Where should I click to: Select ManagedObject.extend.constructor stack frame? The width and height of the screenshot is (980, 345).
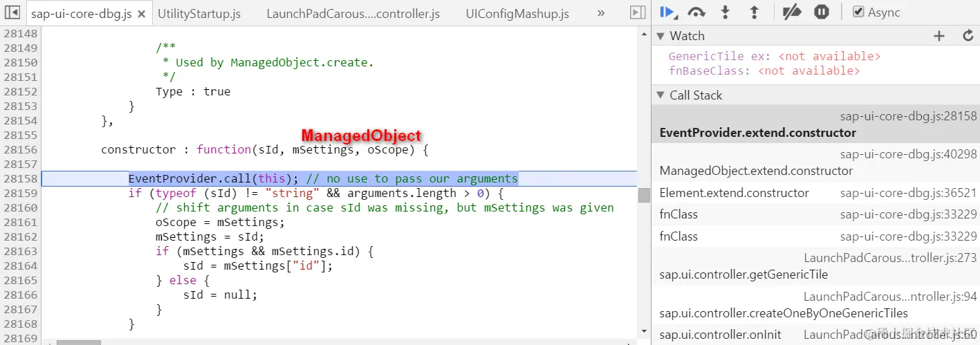(x=815, y=163)
